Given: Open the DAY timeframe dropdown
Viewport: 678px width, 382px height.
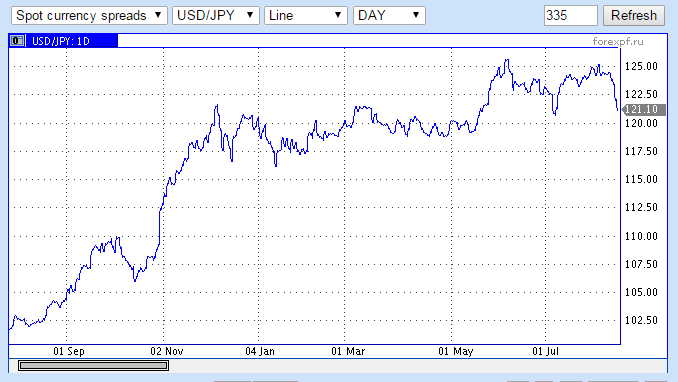Looking at the screenshot, I should [389, 16].
